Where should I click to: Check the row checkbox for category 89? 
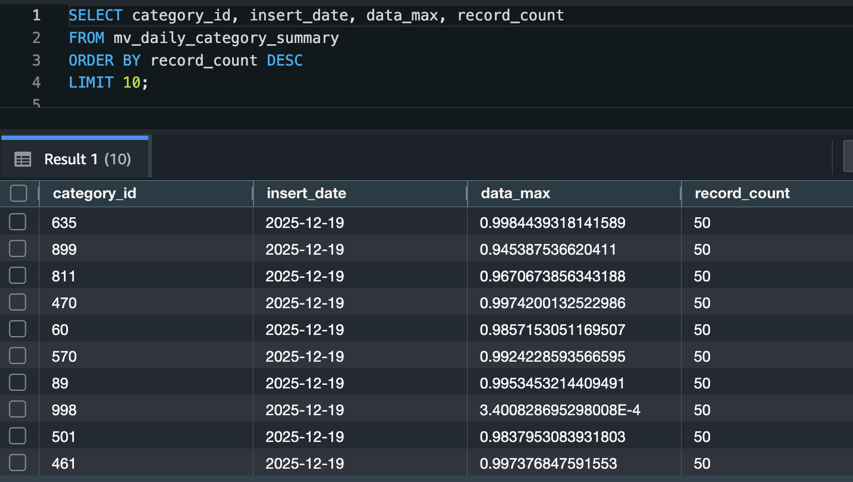pos(17,382)
